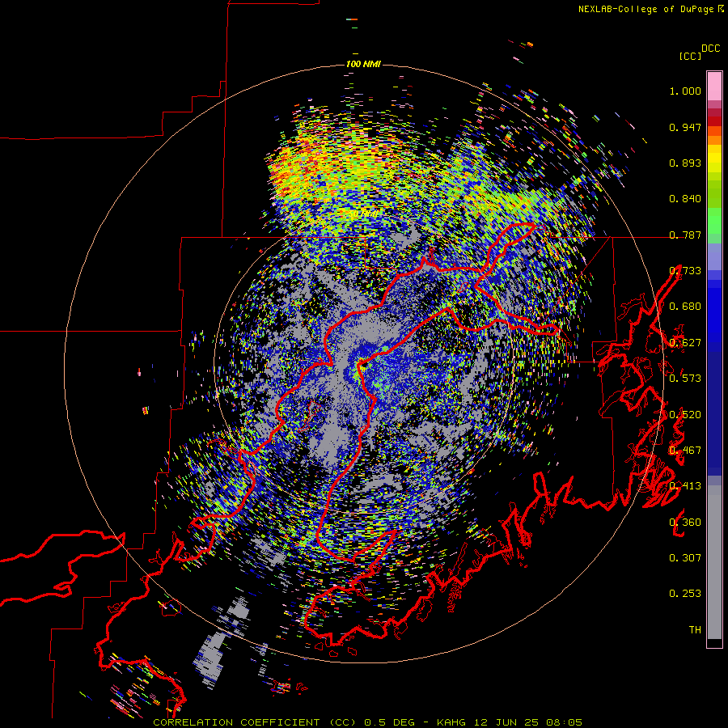728x728 pixels.
Task: Select the 0.360 scale value
Action: pos(685,523)
